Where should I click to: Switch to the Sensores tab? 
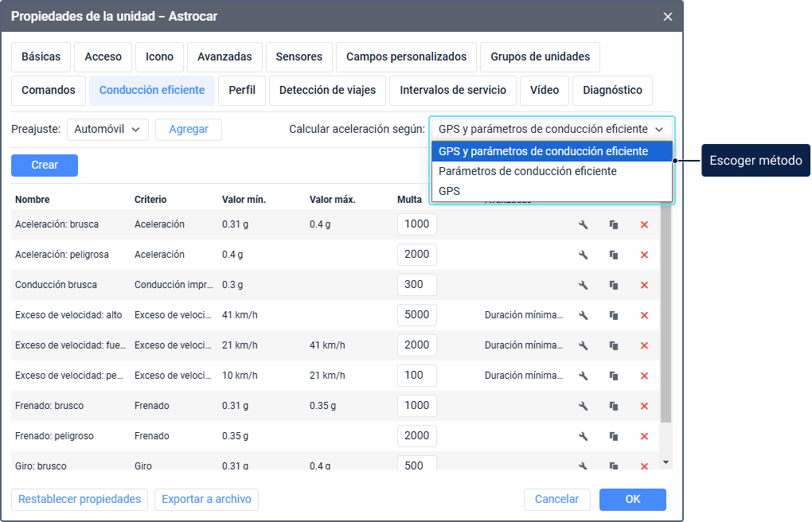click(299, 57)
